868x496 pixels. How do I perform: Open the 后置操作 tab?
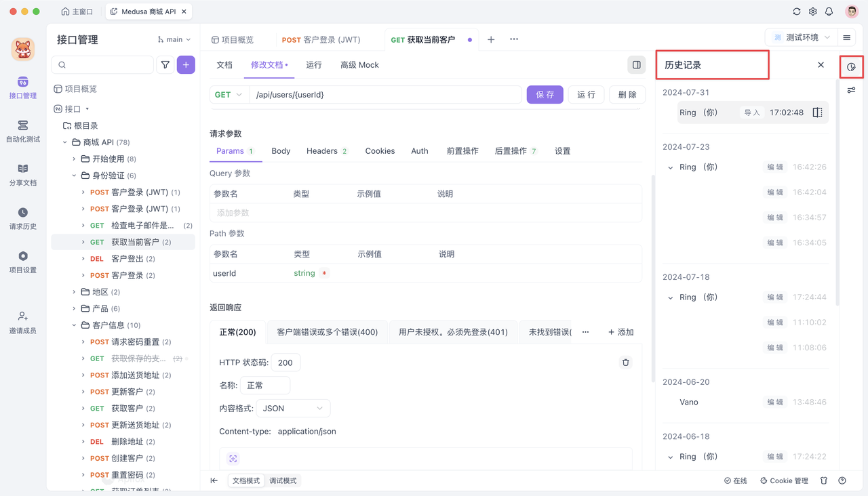click(x=516, y=151)
